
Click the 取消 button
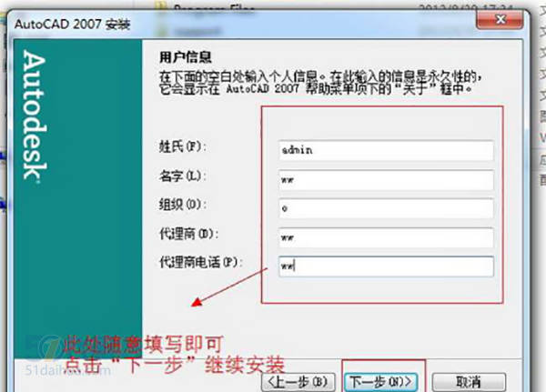pos(469,382)
